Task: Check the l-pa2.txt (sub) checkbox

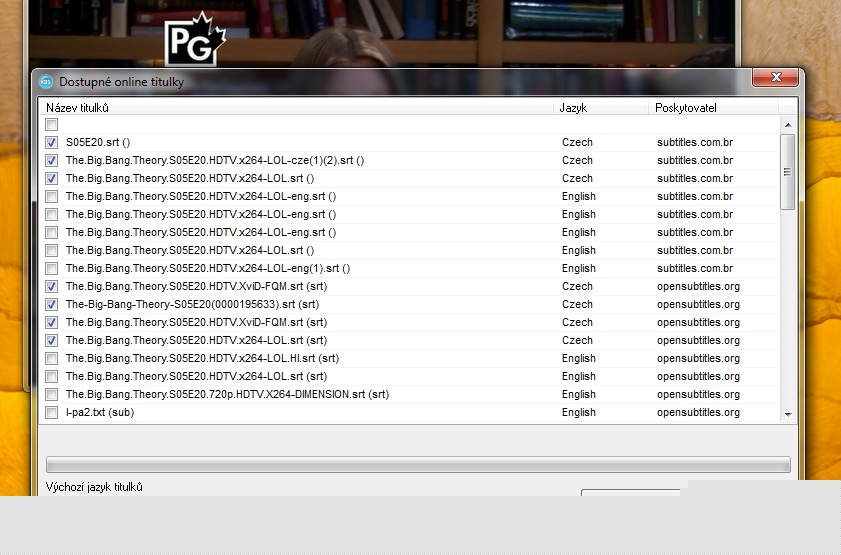Action: point(51,412)
